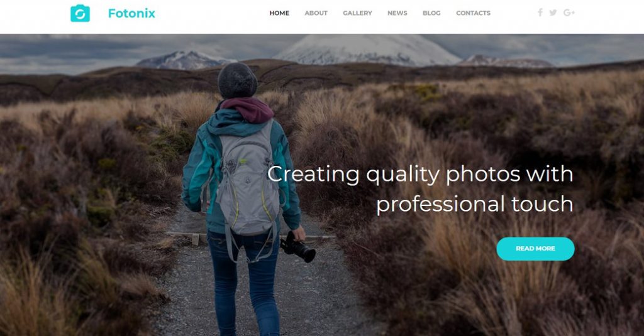644x336 pixels.
Task: Click the Fotonix brand name
Action: tap(131, 14)
